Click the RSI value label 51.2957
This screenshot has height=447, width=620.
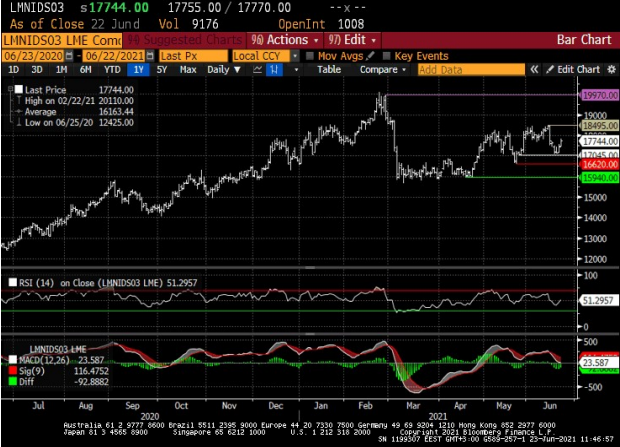tap(598, 300)
